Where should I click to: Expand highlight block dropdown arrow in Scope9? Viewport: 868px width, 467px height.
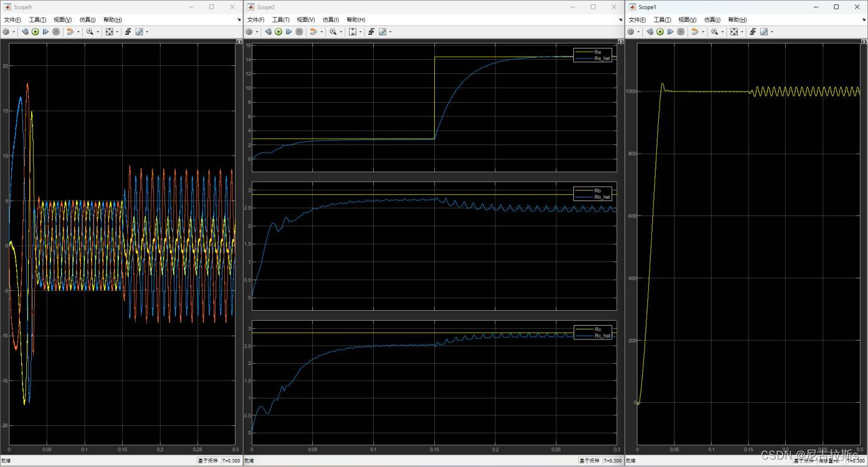(79, 32)
